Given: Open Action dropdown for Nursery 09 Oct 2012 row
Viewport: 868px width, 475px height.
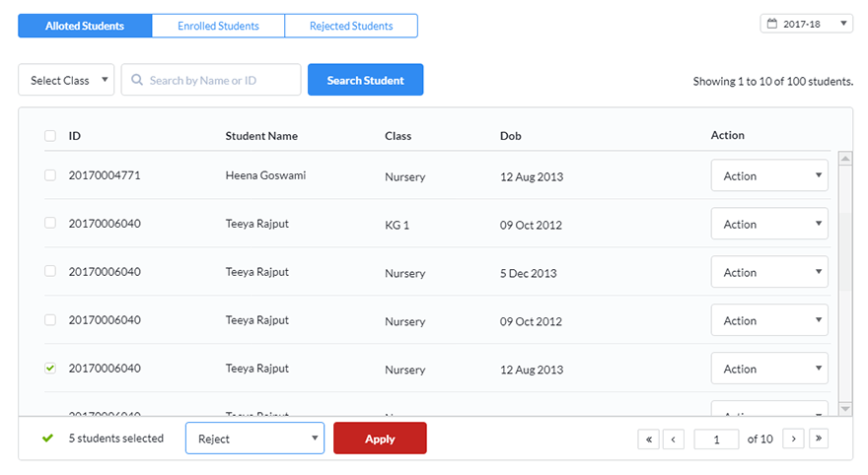Looking at the screenshot, I should click(x=769, y=319).
